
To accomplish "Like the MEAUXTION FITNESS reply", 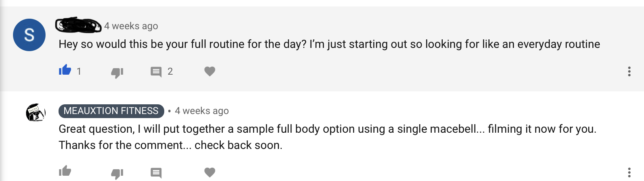I will pos(65,171).
